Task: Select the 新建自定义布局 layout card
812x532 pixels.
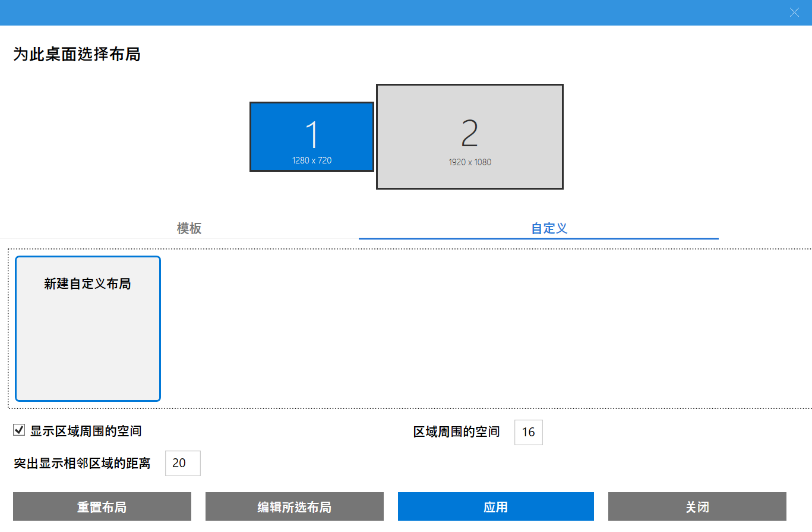Action: click(87, 329)
